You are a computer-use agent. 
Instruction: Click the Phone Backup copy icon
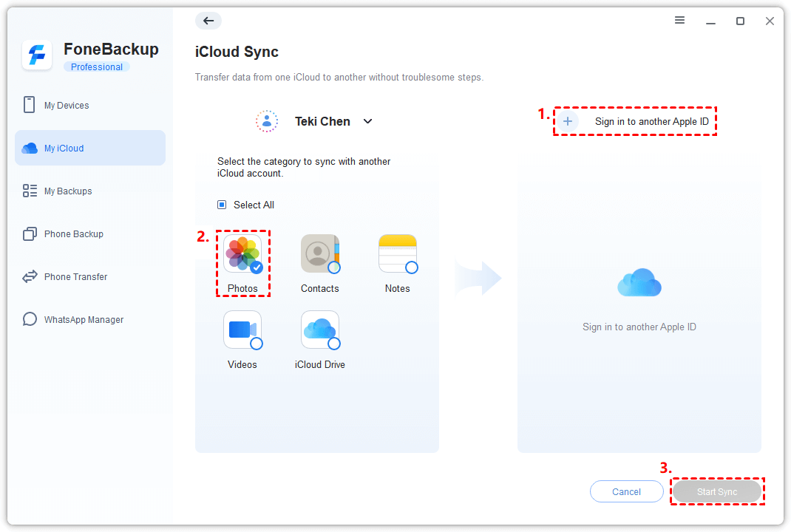30,233
